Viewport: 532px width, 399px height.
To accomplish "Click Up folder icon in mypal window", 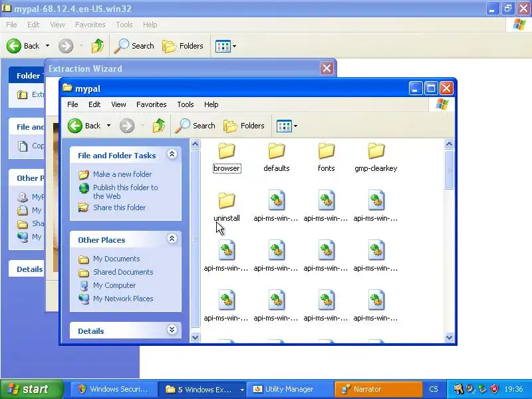I will [159, 126].
